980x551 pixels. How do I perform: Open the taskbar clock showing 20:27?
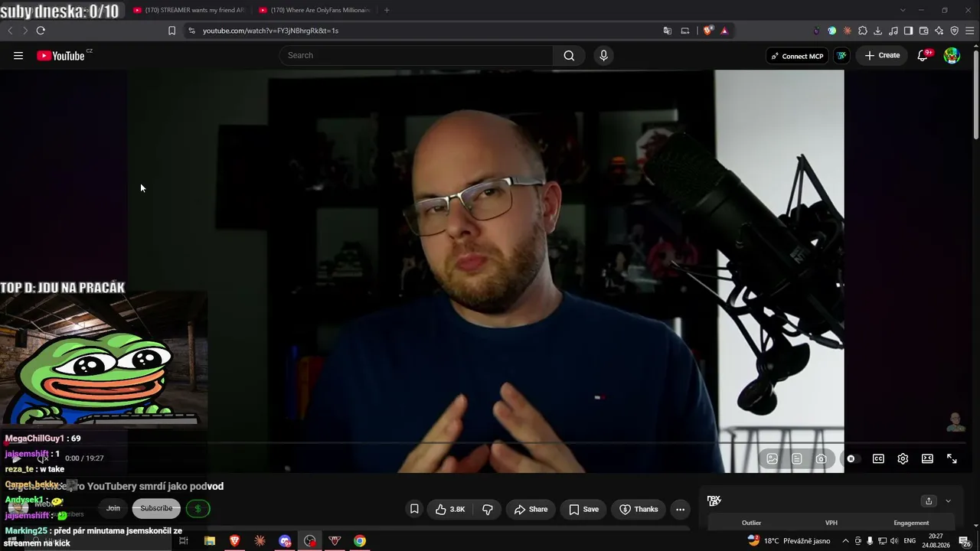pyautogui.click(x=936, y=541)
